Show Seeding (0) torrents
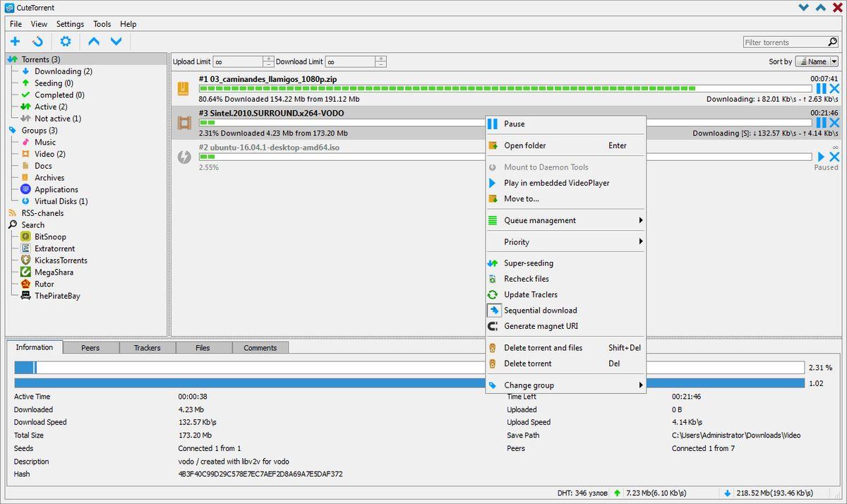The image size is (847, 504). [54, 83]
